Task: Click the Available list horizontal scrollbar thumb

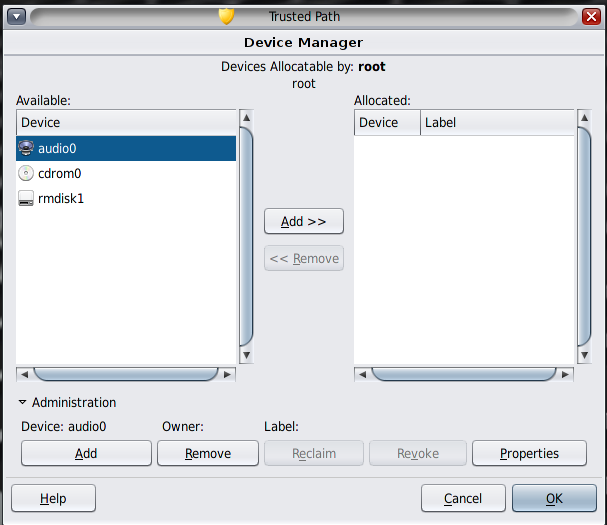Action: click(126, 374)
